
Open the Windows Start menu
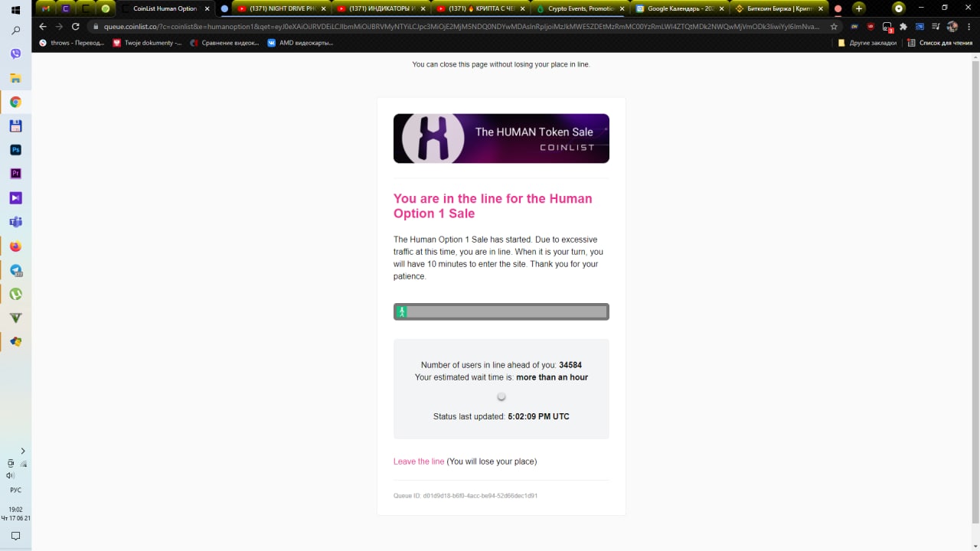[x=15, y=9]
